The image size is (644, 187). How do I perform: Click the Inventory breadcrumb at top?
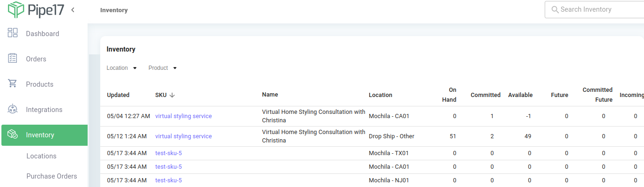pos(114,10)
